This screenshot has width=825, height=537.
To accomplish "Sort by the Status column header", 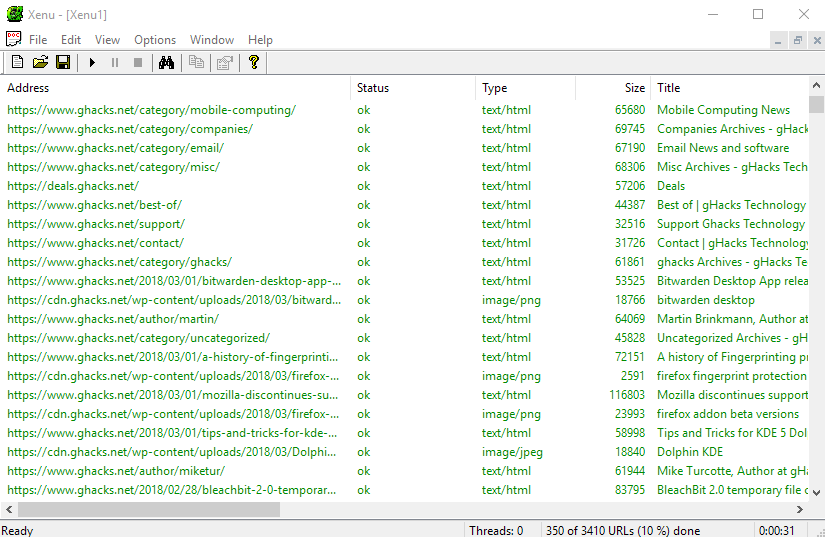I will click(x=413, y=88).
